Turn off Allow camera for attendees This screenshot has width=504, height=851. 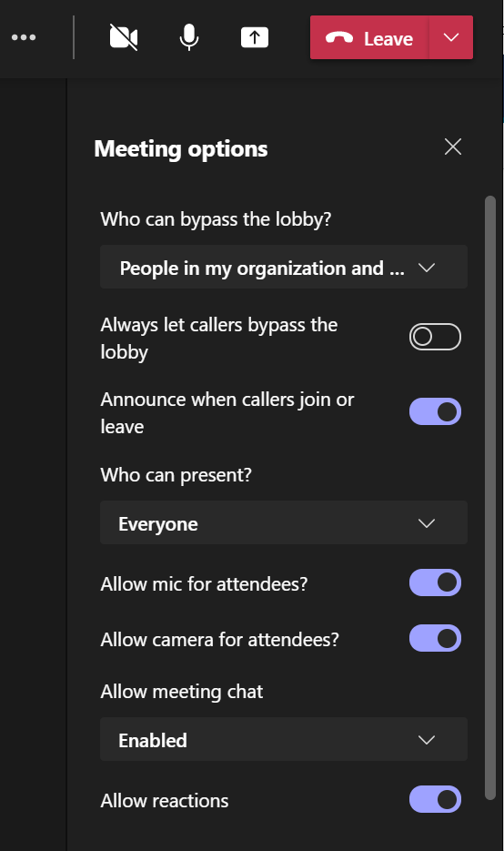pos(435,638)
